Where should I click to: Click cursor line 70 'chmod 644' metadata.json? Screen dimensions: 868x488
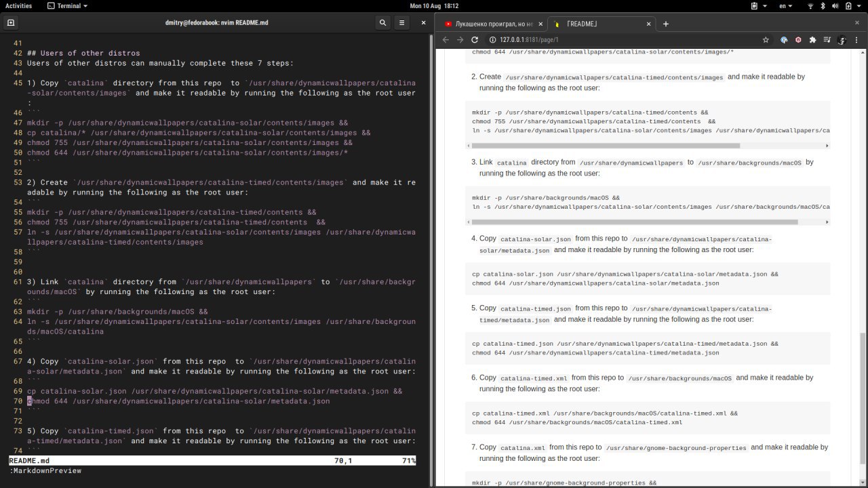tap(178, 401)
